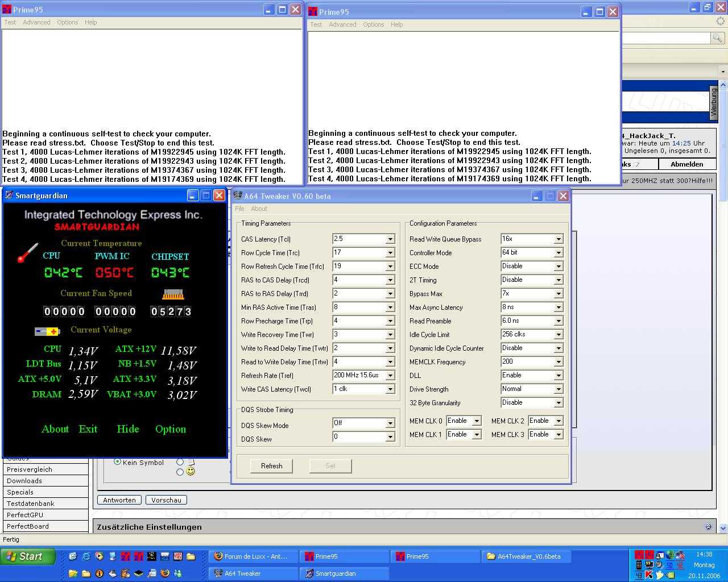Open Help menu in right Prime95 window
This screenshot has width=728, height=582.
tap(396, 24)
